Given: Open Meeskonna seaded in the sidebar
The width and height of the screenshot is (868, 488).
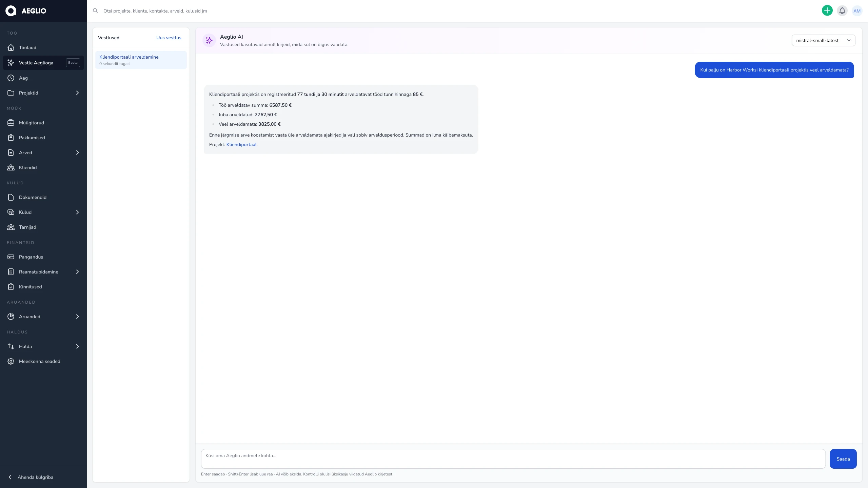Looking at the screenshot, I should click(x=43, y=361).
